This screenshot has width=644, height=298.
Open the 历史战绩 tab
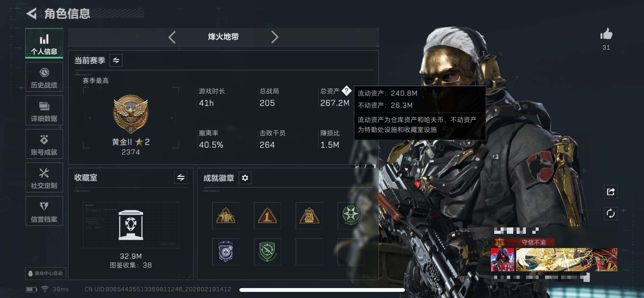(x=44, y=77)
